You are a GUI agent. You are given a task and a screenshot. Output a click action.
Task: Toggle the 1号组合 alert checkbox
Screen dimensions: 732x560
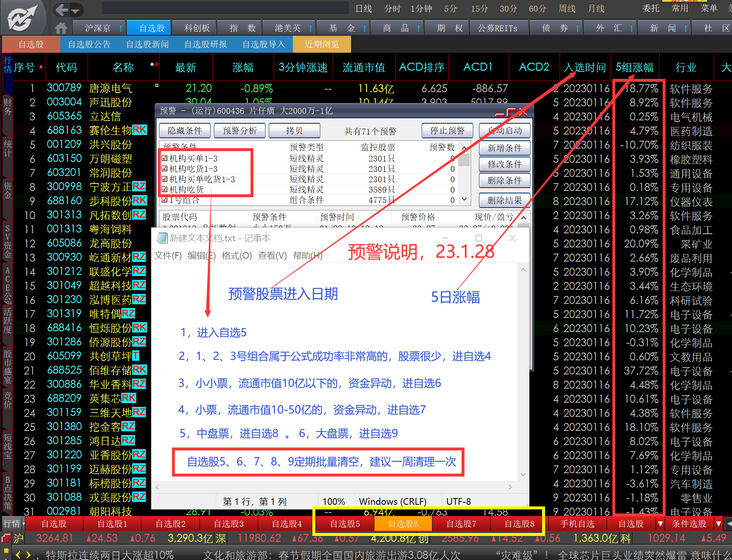165,200
